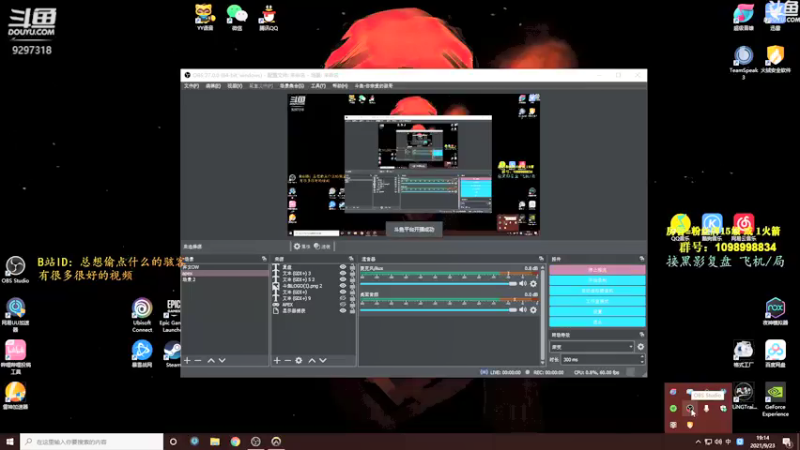Image resolution: width=800 pixels, height=450 pixels.
Task: Open source Filters button in OBS toolbar
Action: (x=322, y=246)
